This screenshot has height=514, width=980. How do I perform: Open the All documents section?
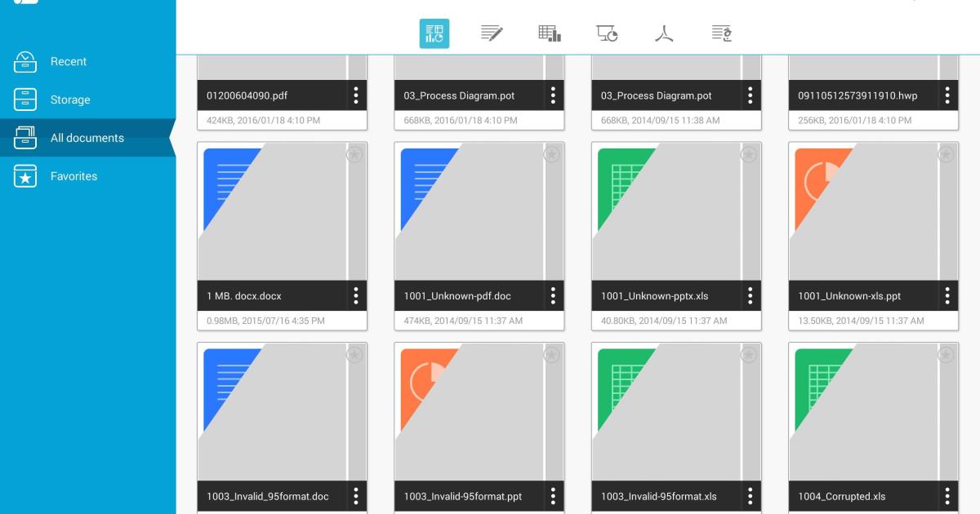[x=87, y=138]
